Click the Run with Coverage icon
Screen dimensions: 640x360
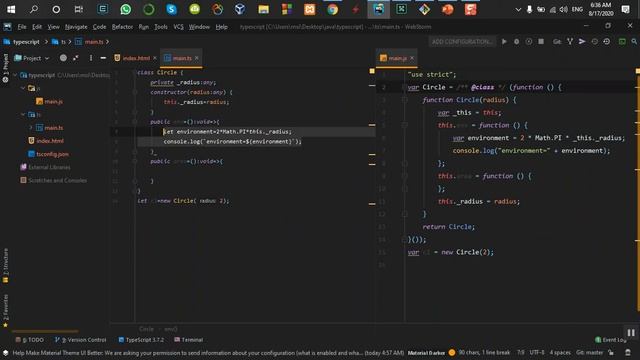coord(529,42)
